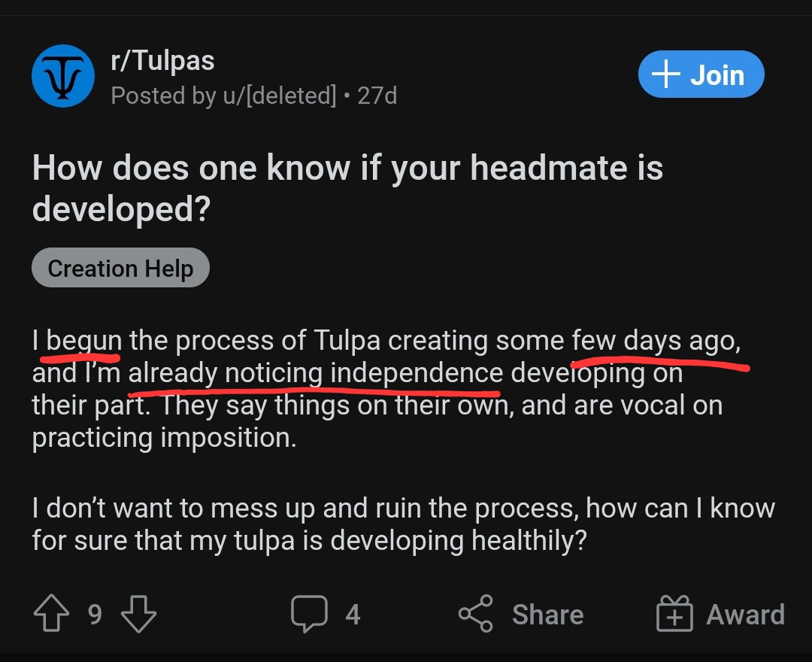Join the r/Tulpas community
812x662 pixels.
coord(701,75)
